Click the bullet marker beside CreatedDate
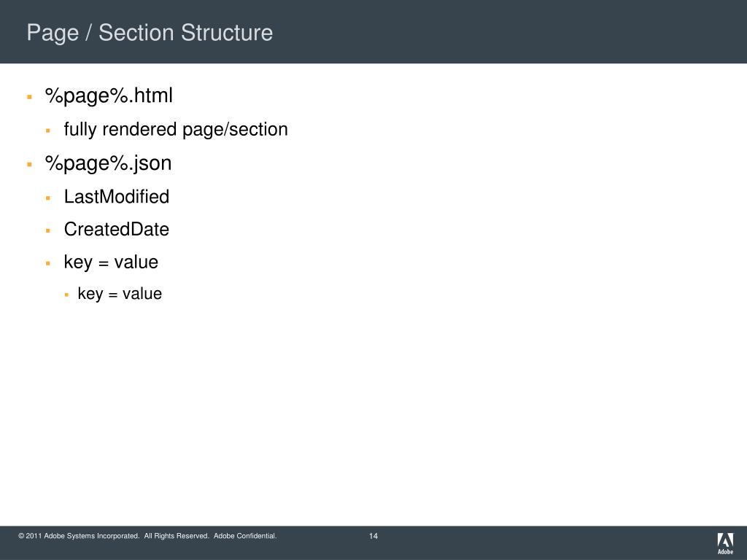The image size is (747, 560). (48, 230)
